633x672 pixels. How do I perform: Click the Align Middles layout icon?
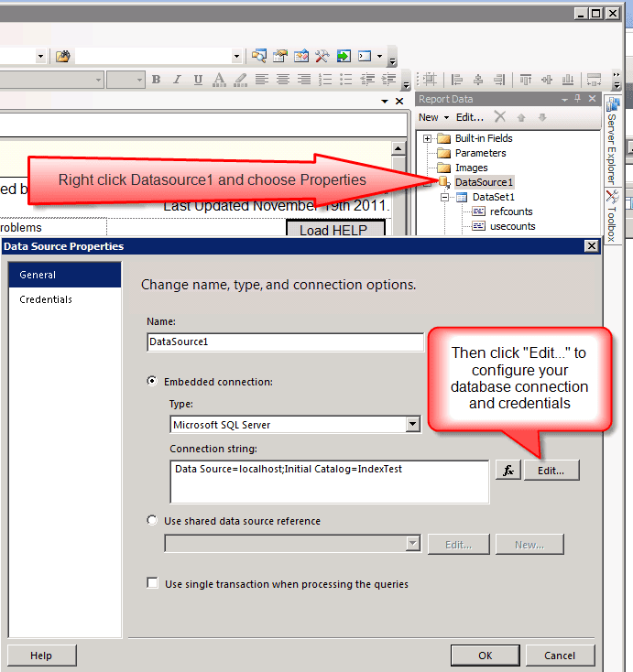(547, 80)
